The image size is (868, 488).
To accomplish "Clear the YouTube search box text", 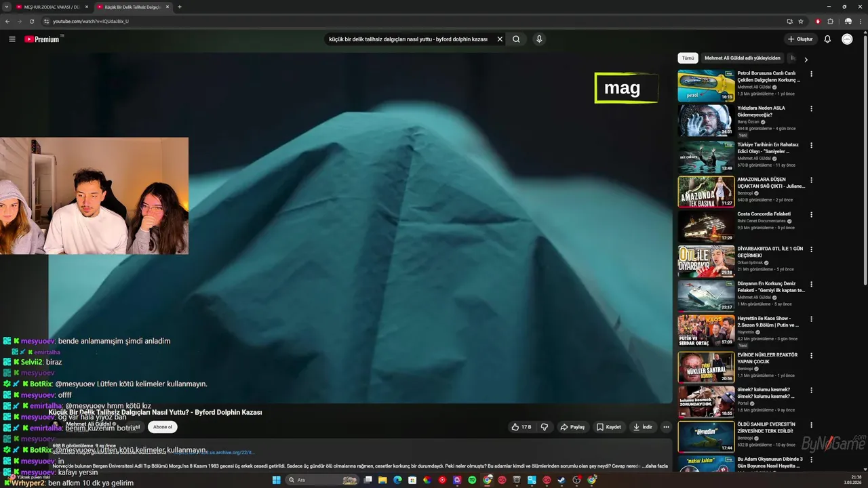I will coord(500,39).
